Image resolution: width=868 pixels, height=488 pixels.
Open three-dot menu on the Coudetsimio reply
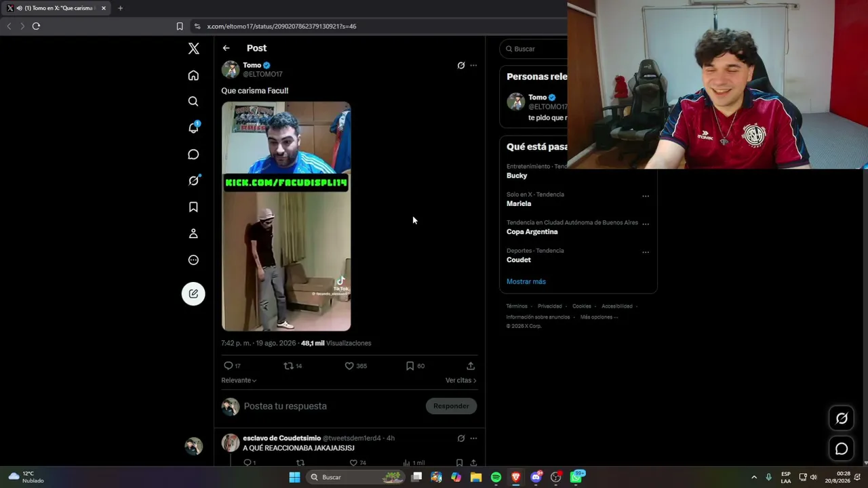click(473, 439)
